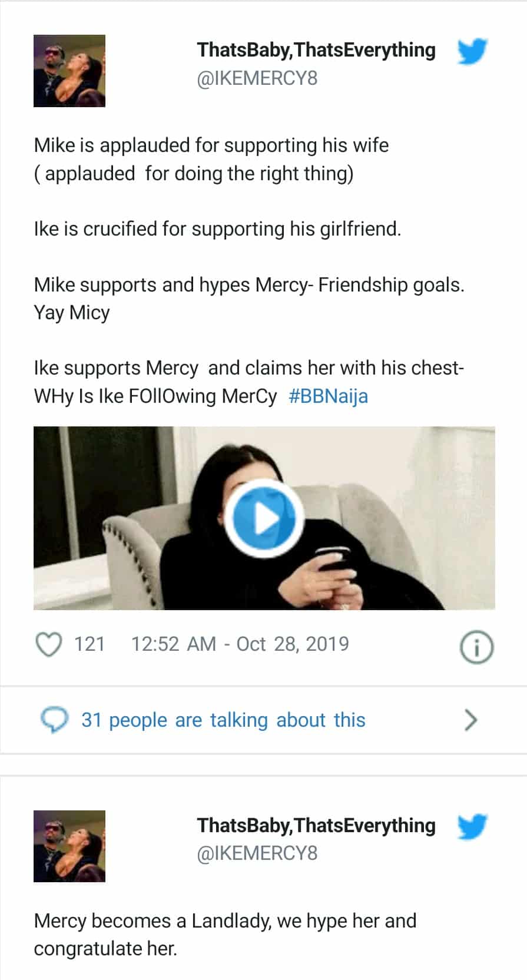Click the 121 likes count
Viewport: 527px width, 980px height.
(90, 644)
